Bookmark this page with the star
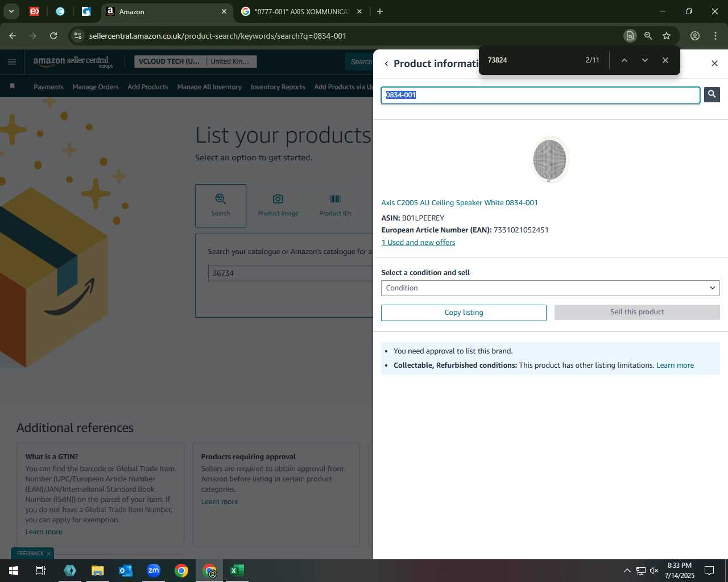The height and width of the screenshot is (582, 728). 667,36
